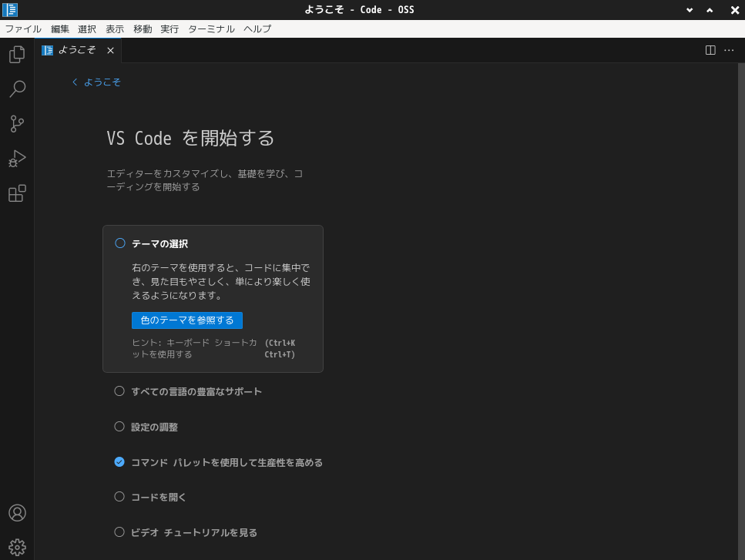Image resolution: width=745 pixels, height=560 pixels.
Task: Click the エディターをカスタマイズし description text
Action: click(x=205, y=180)
